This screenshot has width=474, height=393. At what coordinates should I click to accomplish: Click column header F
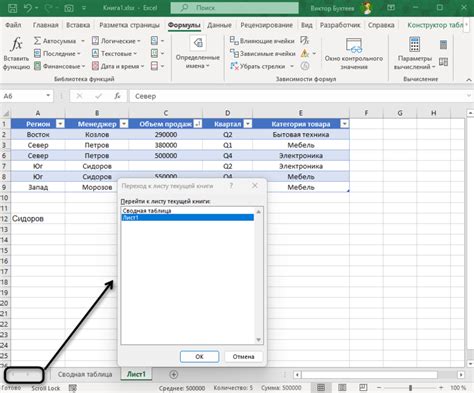click(x=366, y=113)
